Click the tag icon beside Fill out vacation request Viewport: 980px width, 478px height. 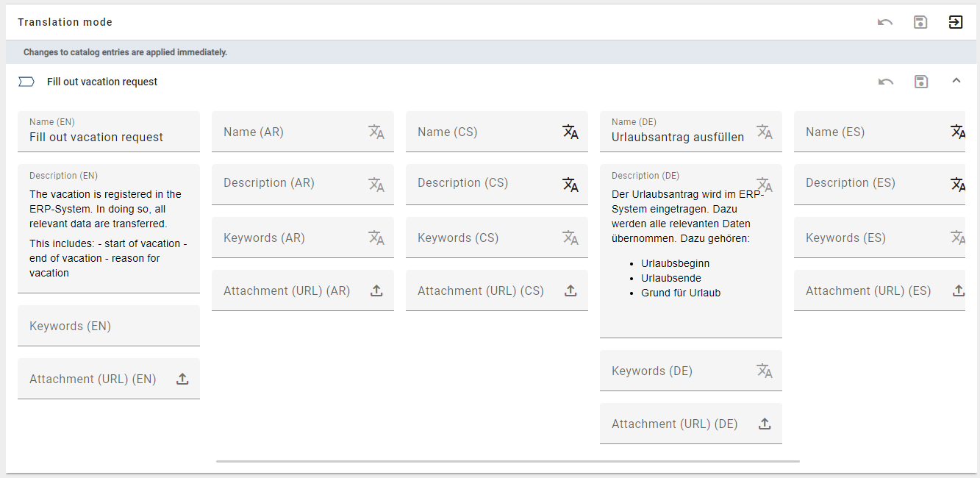coord(26,81)
